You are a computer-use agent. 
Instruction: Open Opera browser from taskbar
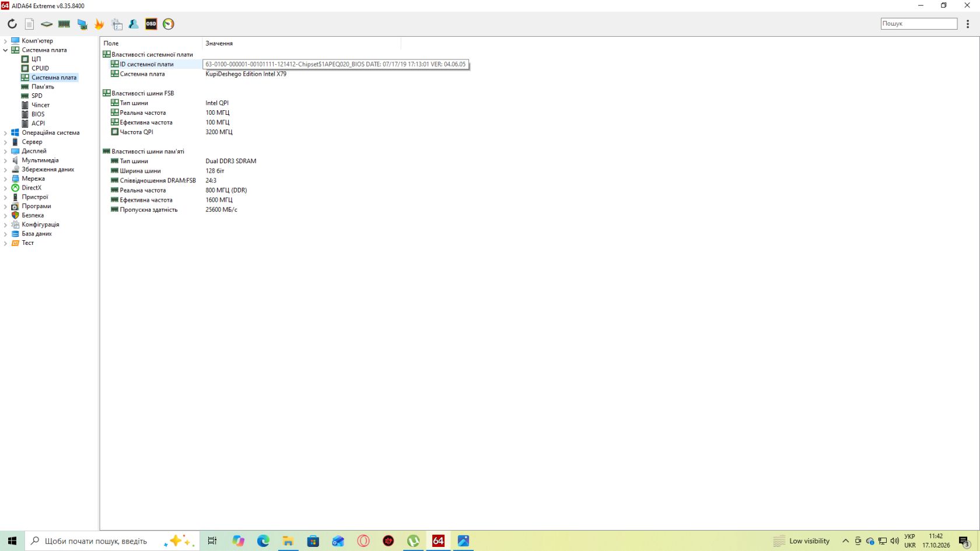(x=363, y=541)
